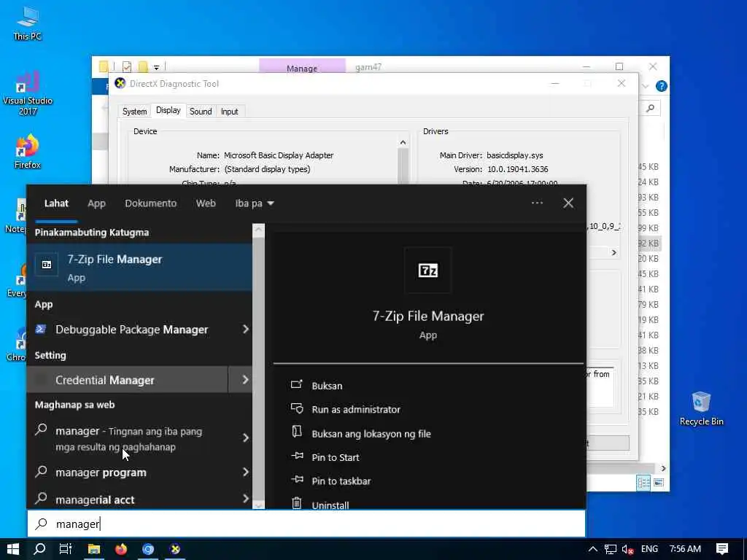Click taskbar Search magnifier icon
Viewport: 747px width, 560px height.
[x=40, y=549]
